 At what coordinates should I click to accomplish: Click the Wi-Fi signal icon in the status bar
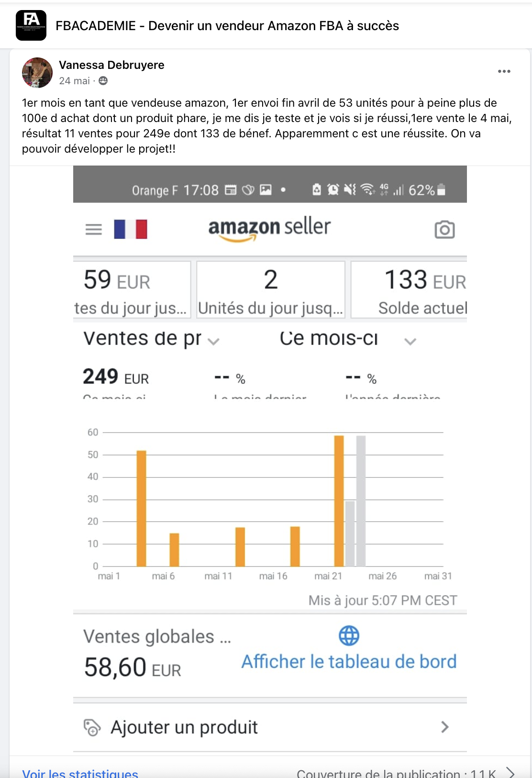click(x=367, y=190)
